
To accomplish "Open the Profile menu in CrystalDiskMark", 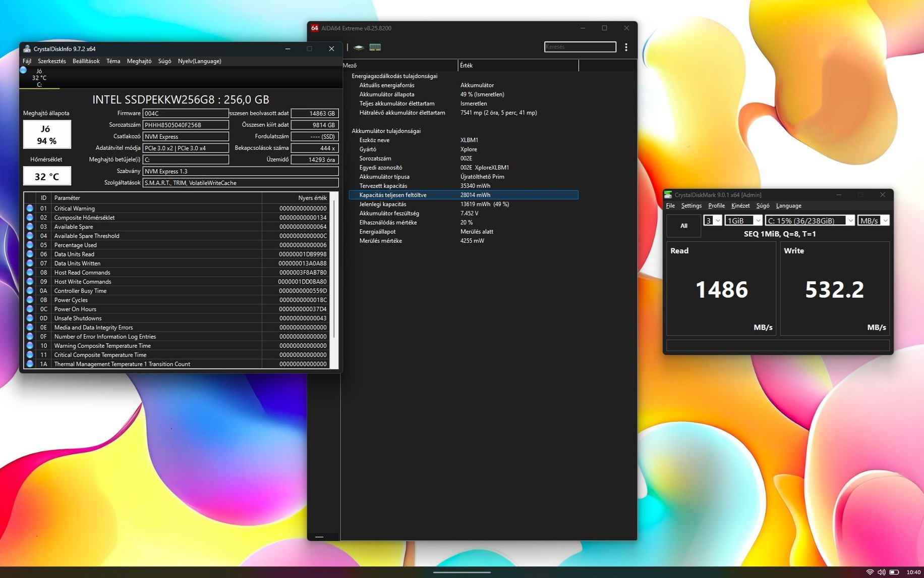I will (716, 206).
